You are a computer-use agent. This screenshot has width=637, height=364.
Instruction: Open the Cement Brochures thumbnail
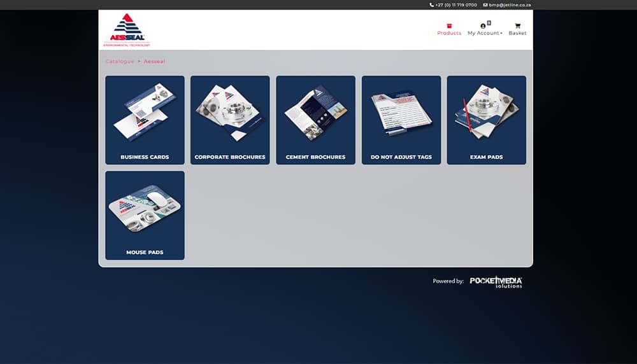click(x=316, y=113)
